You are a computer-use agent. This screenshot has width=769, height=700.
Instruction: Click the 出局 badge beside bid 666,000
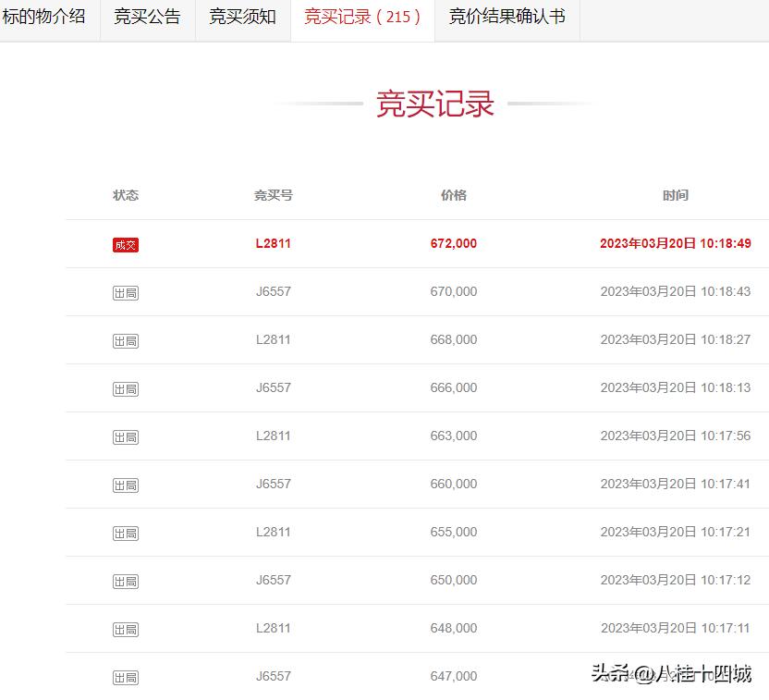(x=125, y=387)
